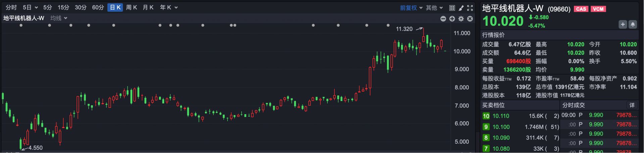
Task: Click the level 10 ask price 10.110
Action: click(x=501, y=116)
